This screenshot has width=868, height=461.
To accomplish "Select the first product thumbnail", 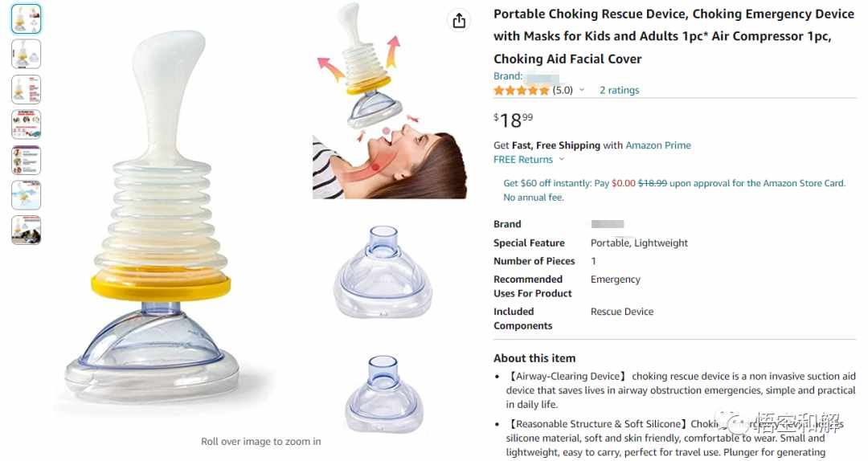I will [26, 18].
